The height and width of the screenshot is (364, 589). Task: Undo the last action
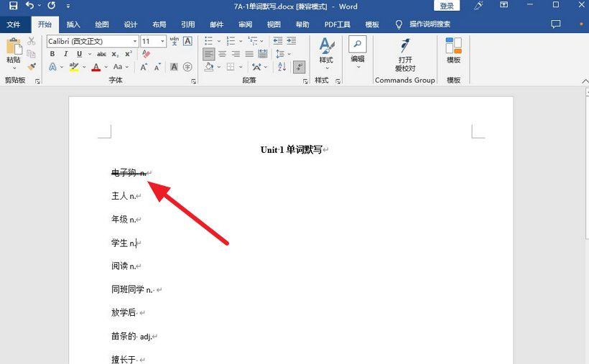[29, 6]
